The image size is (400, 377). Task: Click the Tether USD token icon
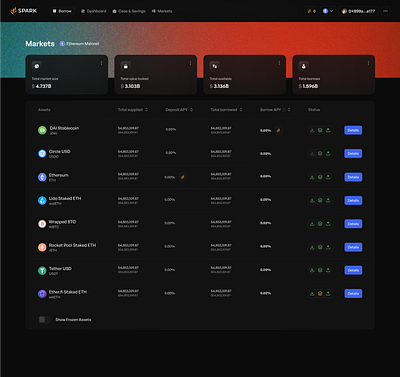pyautogui.click(x=42, y=270)
